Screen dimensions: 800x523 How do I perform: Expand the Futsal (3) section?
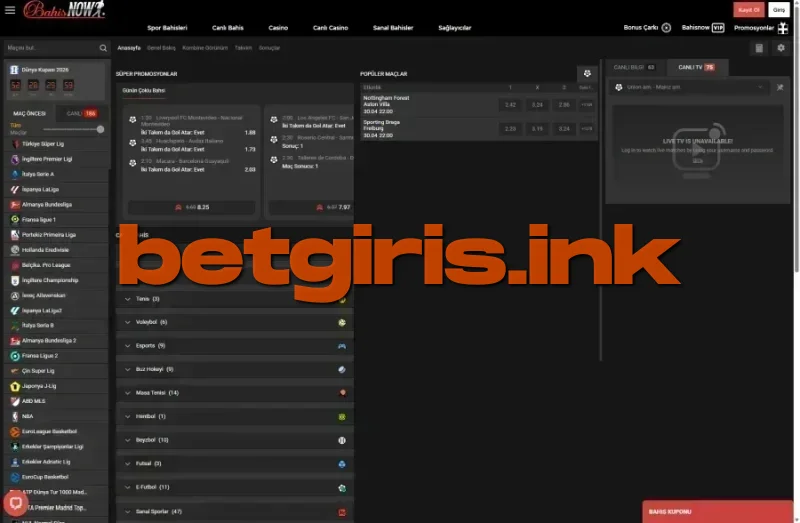point(235,463)
